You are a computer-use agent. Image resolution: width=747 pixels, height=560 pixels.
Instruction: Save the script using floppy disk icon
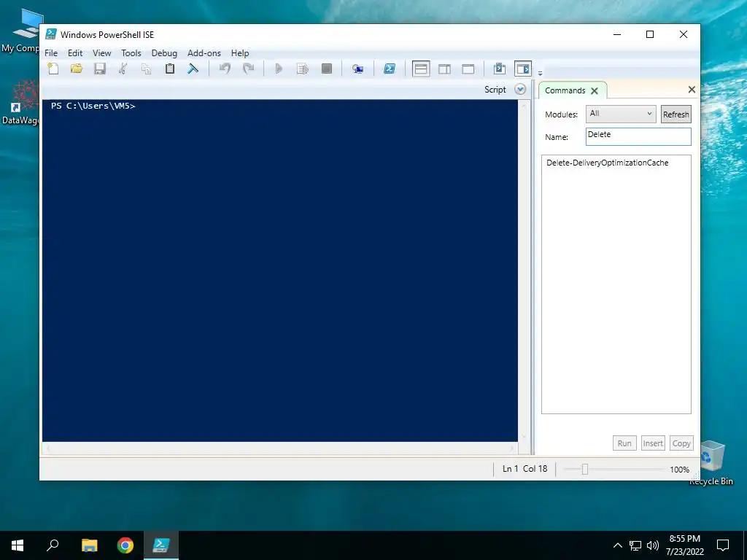[x=99, y=69]
